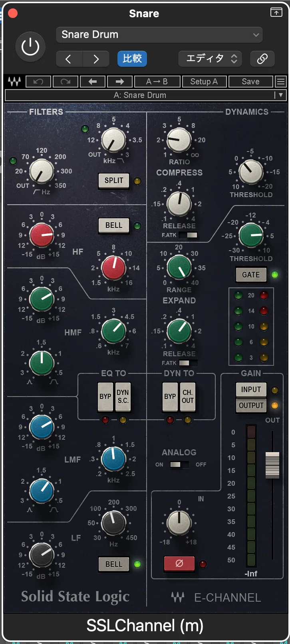Click the HF frequency red kHz knob
Screen dimensions: 290x644
point(114,267)
